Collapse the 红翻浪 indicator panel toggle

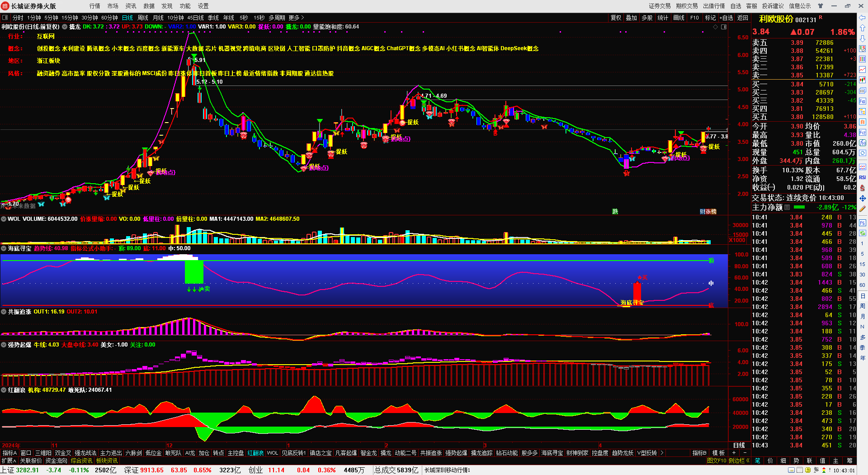click(4, 390)
